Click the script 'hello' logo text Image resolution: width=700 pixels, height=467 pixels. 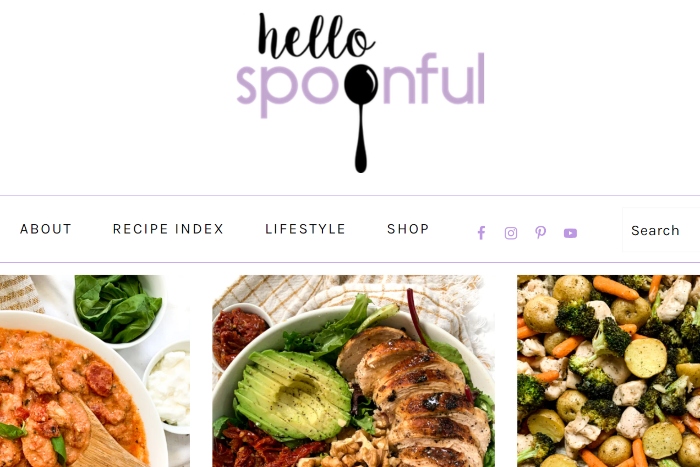316,36
